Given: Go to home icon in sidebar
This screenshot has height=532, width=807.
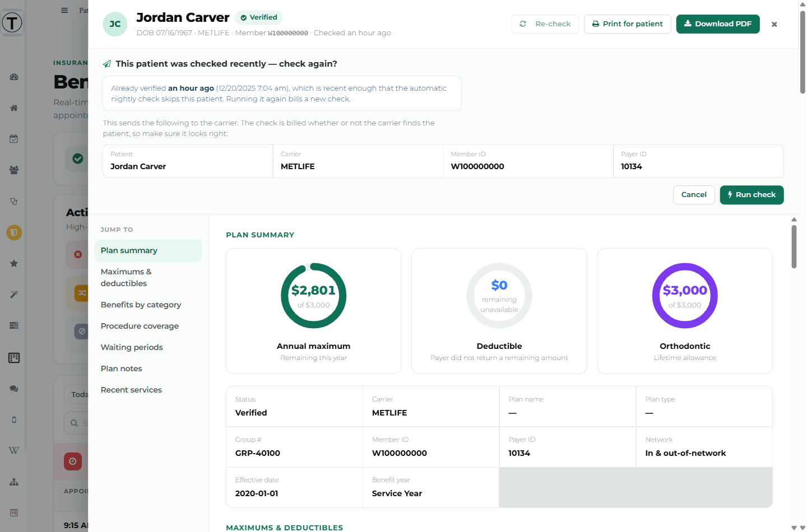Looking at the screenshot, I should pyautogui.click(x=14, y=108).
